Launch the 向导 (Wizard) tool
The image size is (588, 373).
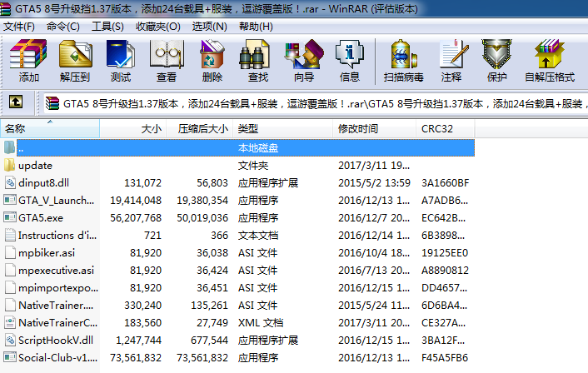click(x=304, y=55)
